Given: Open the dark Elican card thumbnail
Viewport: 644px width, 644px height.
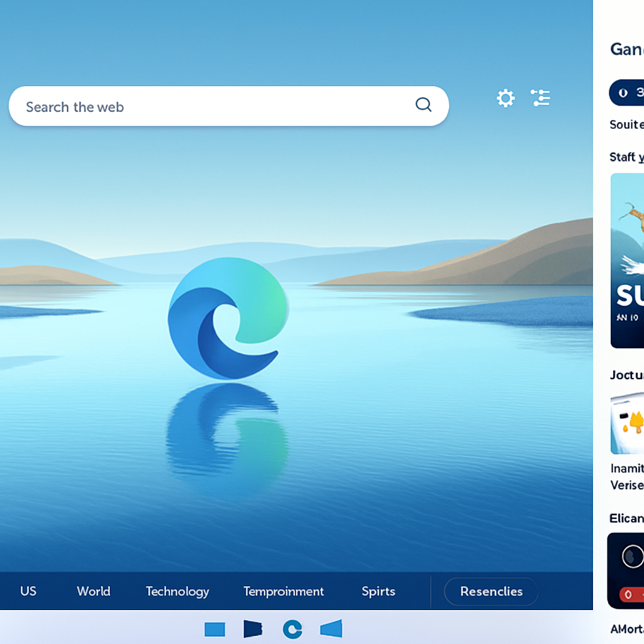Looking at the screenshot, I should coord(626,571).
